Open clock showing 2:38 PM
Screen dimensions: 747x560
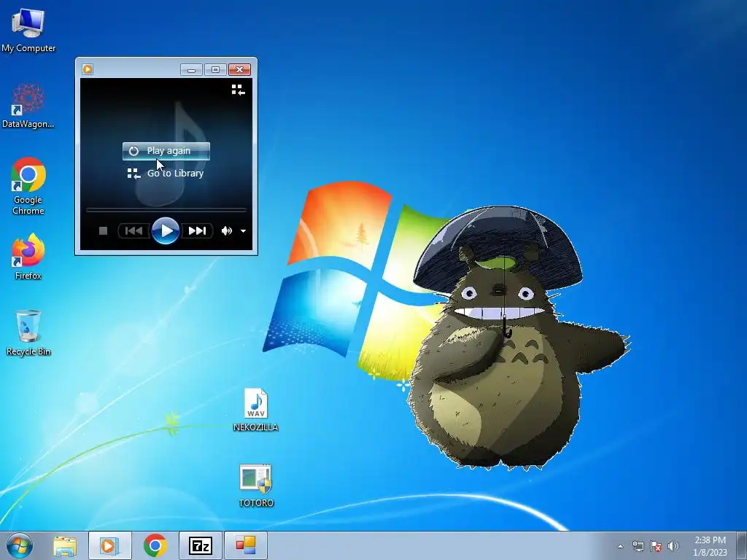click(x=710, y=546)
